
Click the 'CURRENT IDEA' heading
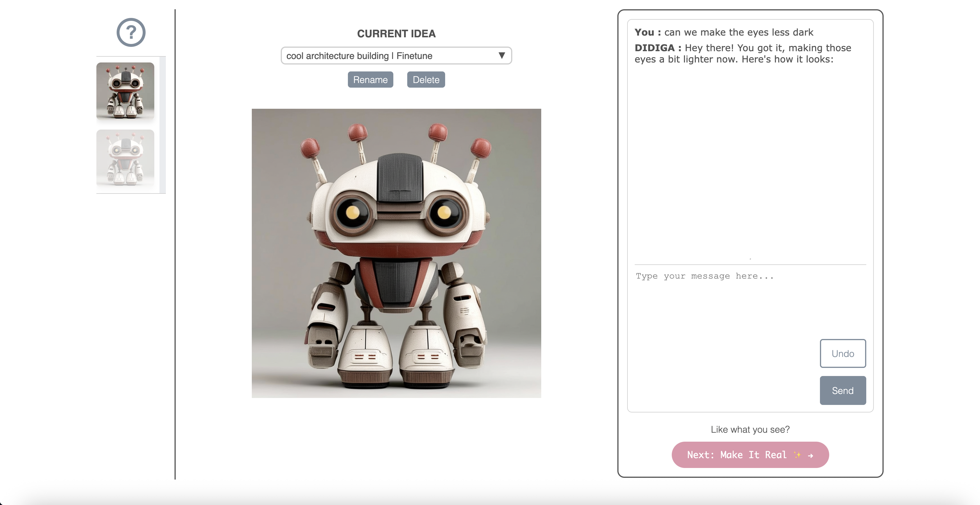[x=396, y=34]
